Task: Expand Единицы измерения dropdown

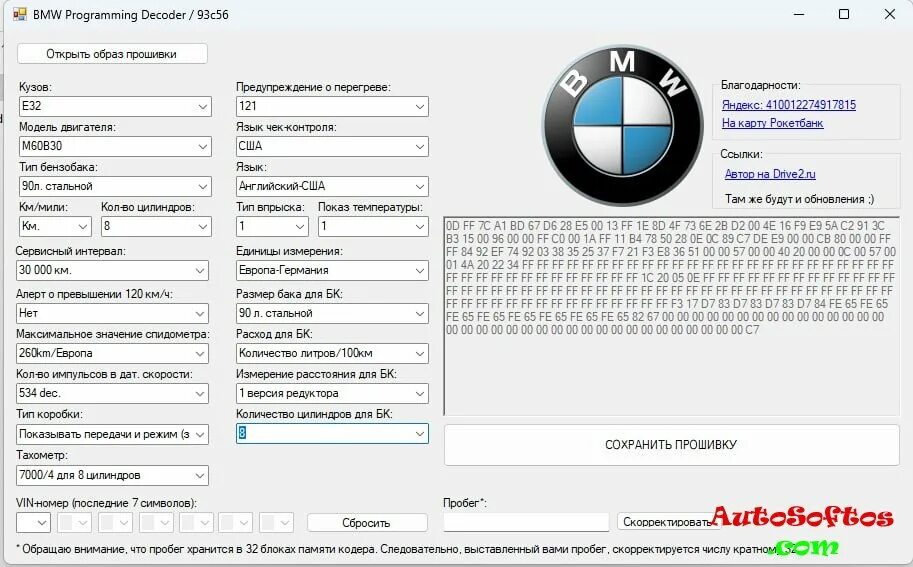Action: click(x=332, y=270)
